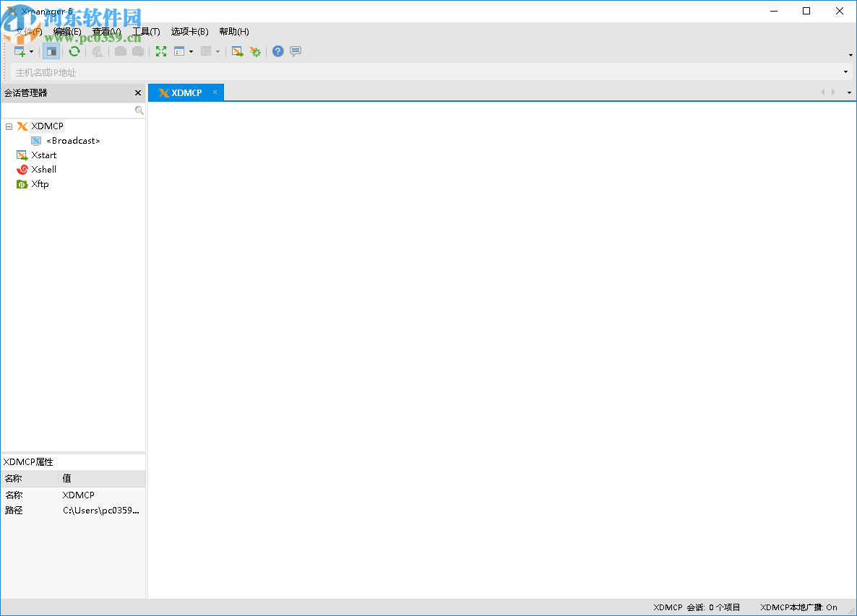
Task: Select the Xshell session
Action: click(x=43, y=169)
